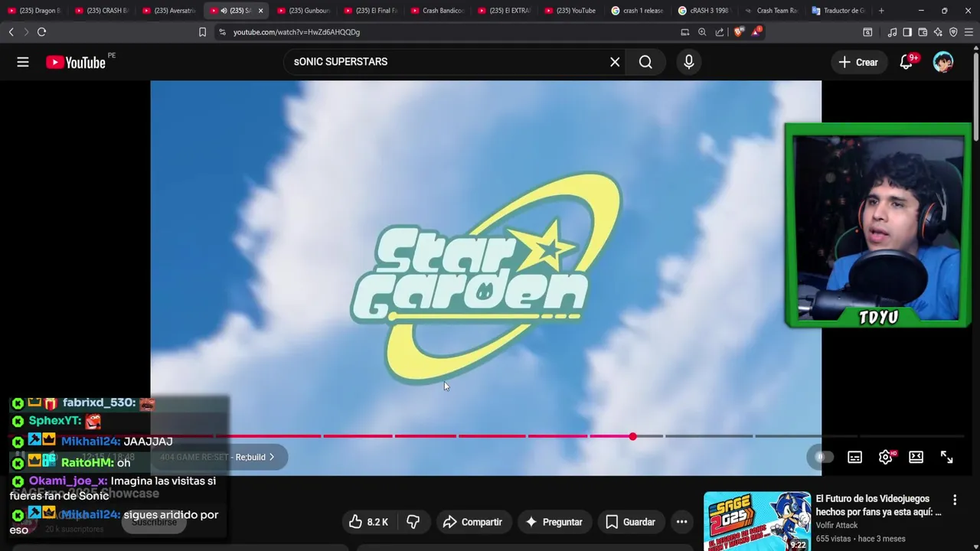This screenshot has width=980, height=551.
Task: Open the browser tab search icon
Action: pos(867,32)
